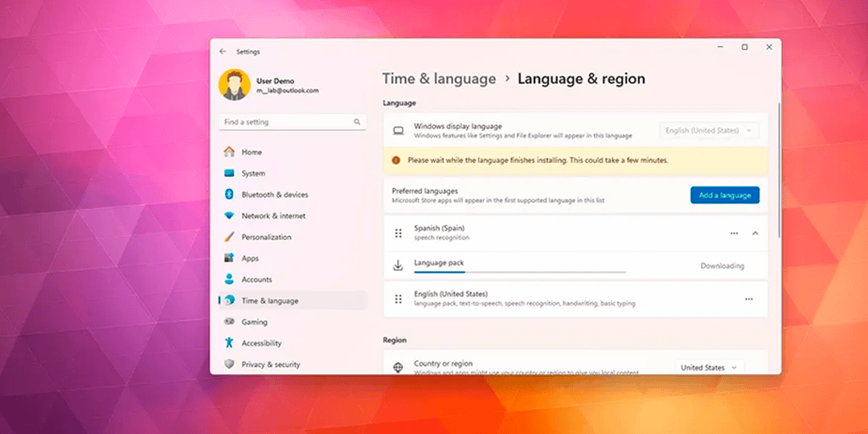Go to the Gaming settings page
Viewport: 868px width, 434px height.
254,322
